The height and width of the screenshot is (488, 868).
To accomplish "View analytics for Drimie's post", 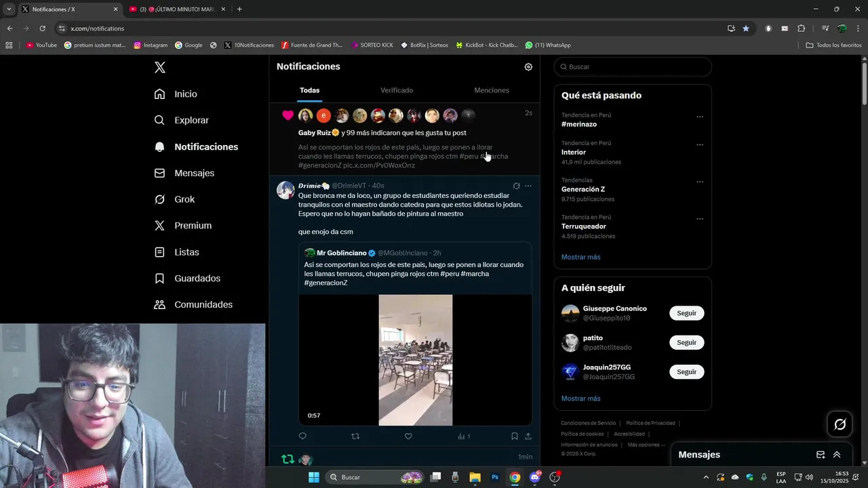I will [464, 436].
